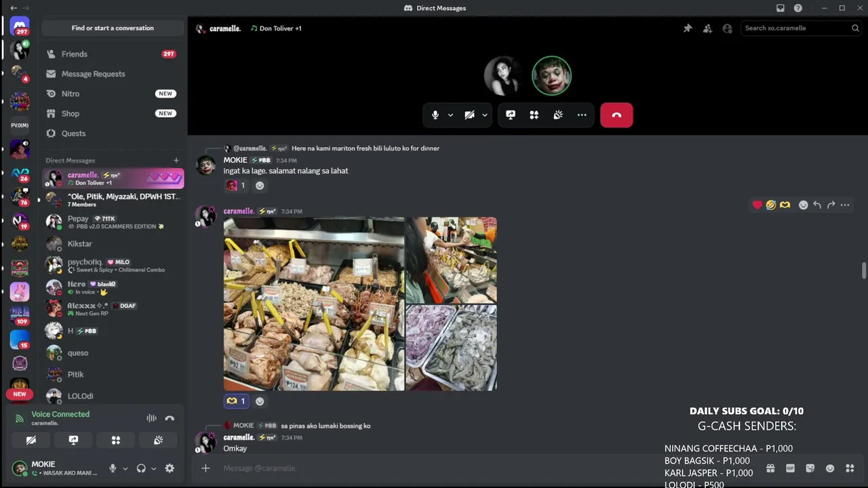This screenshot has width=868, height=488.
Task: Click the Discord home Direct Messages icon
Action: (x=20, y=26)
